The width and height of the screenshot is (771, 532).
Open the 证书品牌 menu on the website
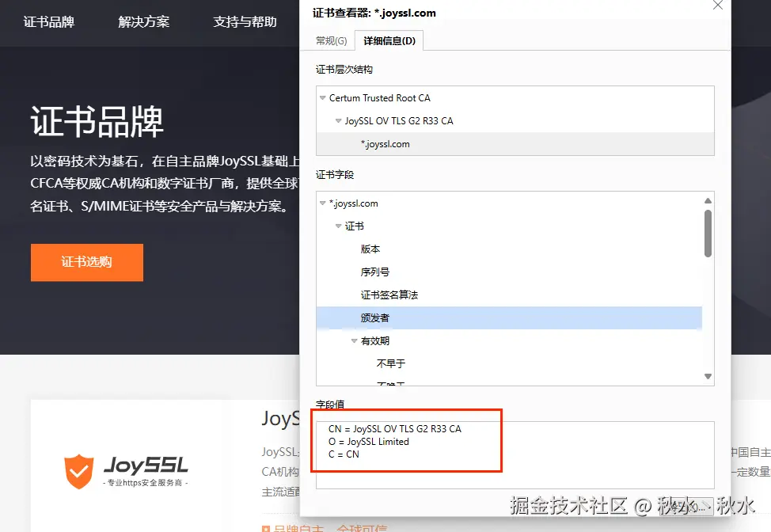(x=48, y=22)
